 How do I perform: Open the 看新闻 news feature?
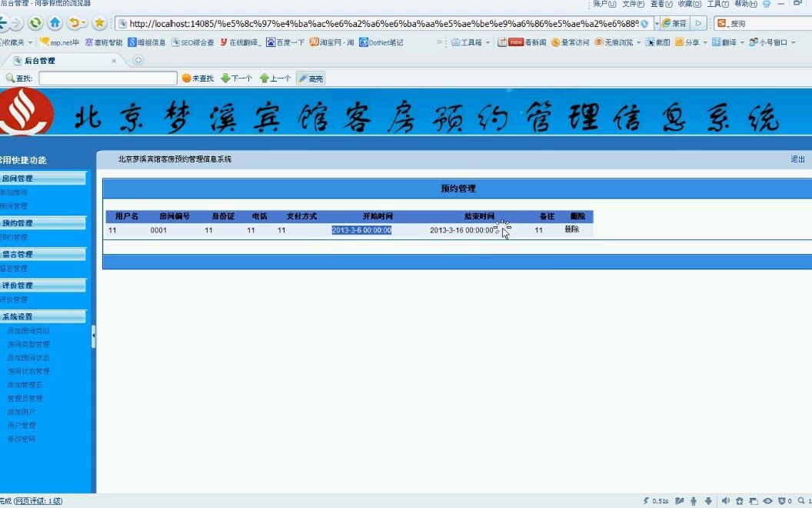pyautogui.click(x=531, y=43)
